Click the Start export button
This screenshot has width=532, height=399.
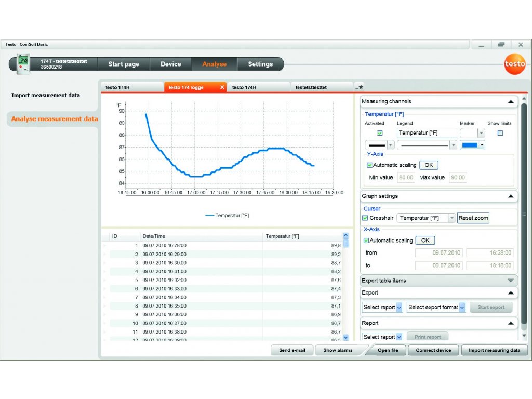491,308
